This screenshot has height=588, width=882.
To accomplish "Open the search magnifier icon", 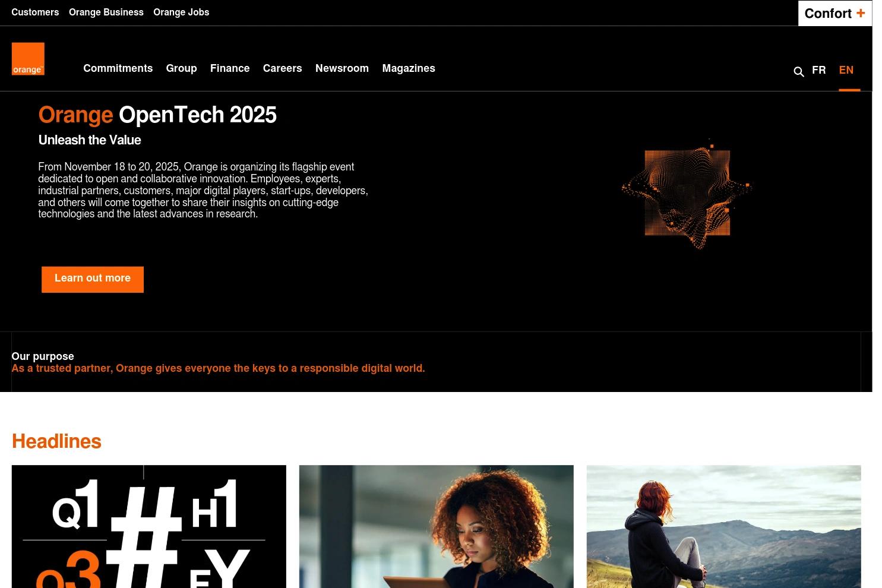I will tap(799, 72).
